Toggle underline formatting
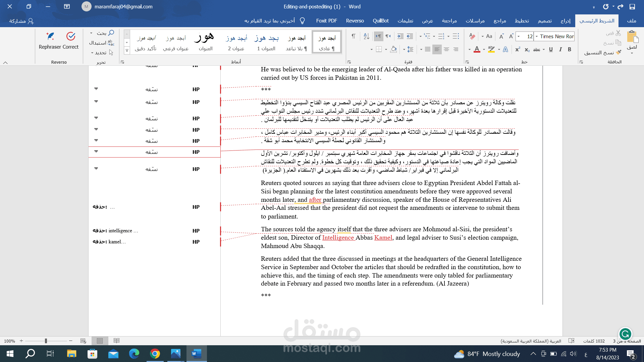Image resolution: width=644 pixels, height=362 pixels. point(551,50)
